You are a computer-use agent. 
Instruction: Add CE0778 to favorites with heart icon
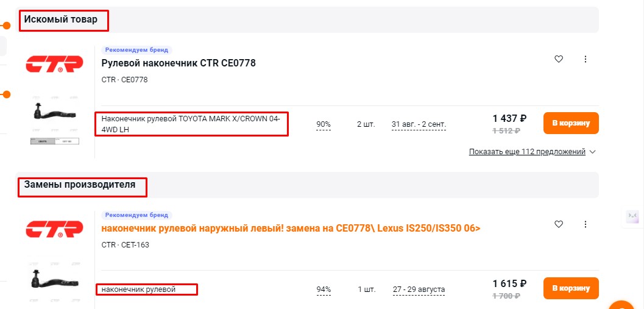(x=559, y=59)
